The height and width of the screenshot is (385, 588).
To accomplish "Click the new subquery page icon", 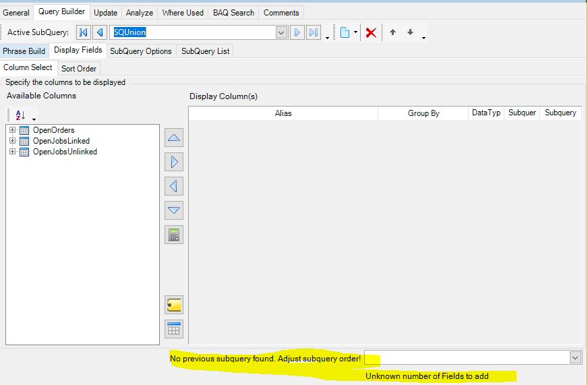I will (x=345, y=32).
